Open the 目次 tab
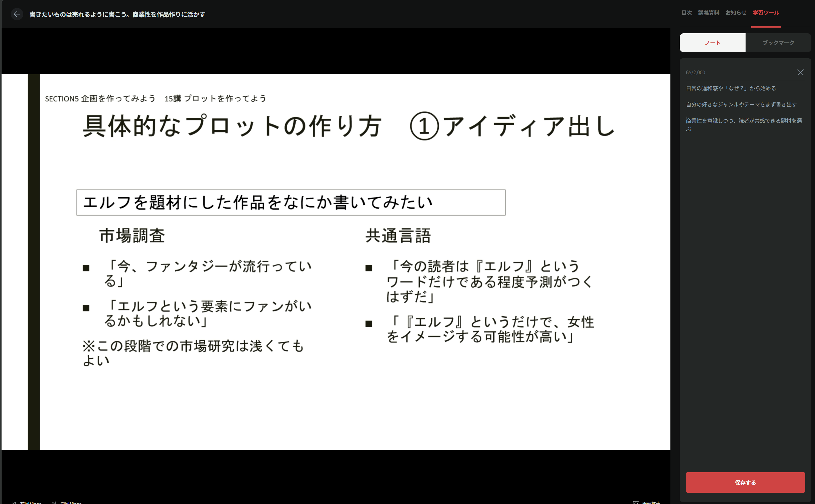Image resolution: width=815 pixels, height=504 pixels. [686, 13]
